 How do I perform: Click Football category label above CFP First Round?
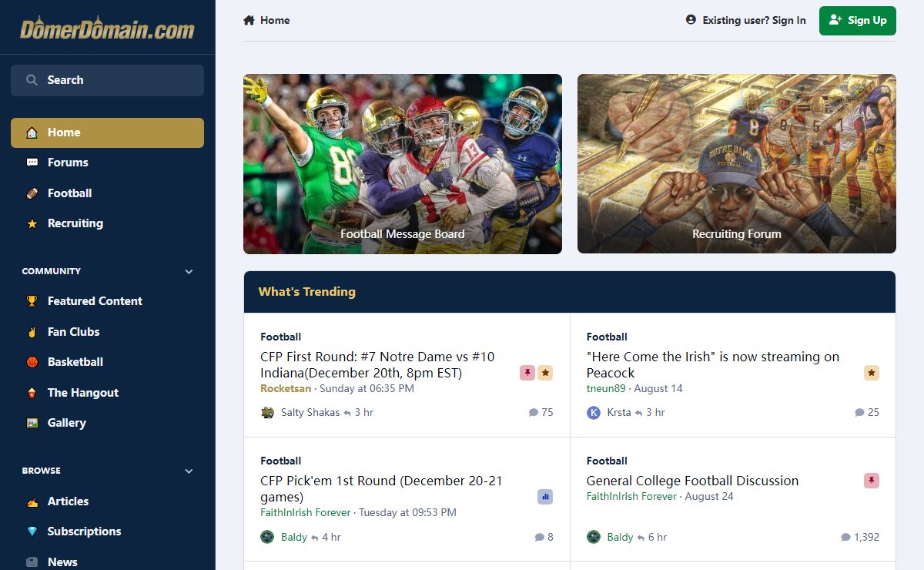[x=280, y=337]
